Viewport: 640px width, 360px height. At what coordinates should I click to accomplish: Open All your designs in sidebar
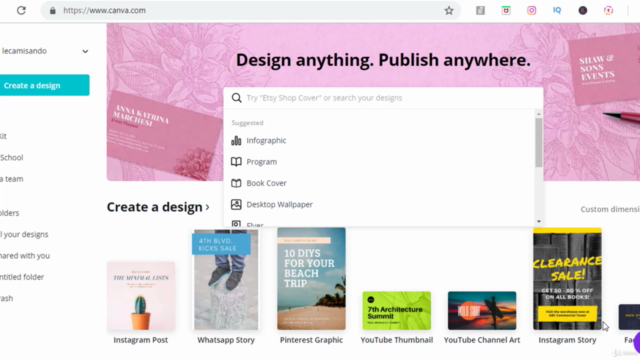pos(24,234)
